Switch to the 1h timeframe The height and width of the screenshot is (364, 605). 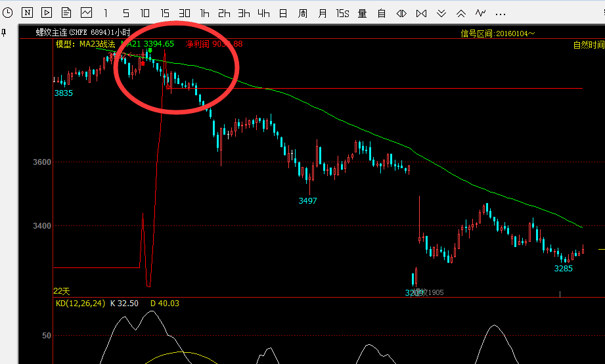pyautogui.click(x=204, y=12)
